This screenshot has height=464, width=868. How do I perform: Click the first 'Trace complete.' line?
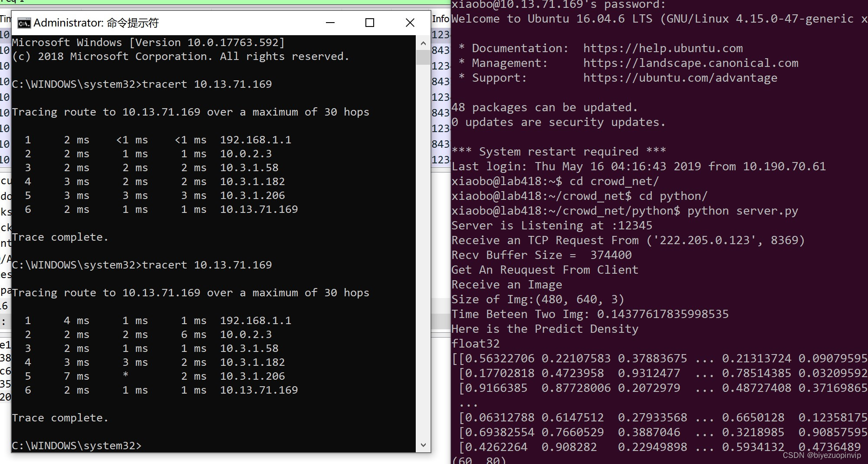(x=60, y=237)
